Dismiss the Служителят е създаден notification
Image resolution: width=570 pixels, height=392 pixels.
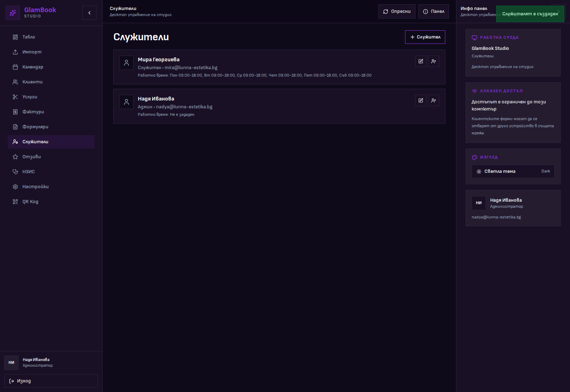530,14
